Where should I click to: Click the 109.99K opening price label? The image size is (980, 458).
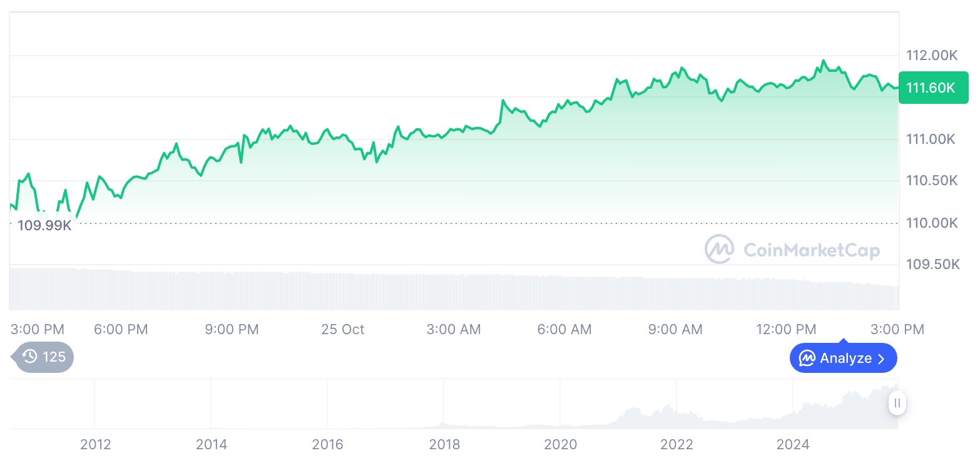coord(44,226)
